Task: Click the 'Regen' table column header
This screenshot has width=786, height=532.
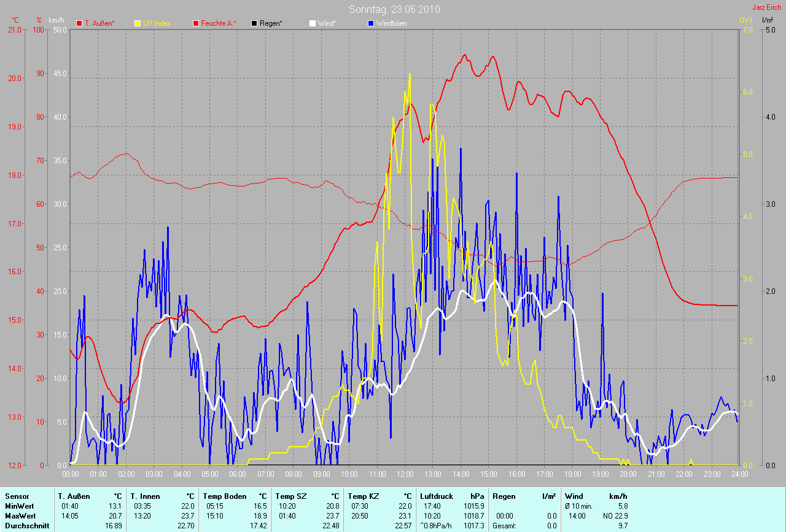Action: [x=504, y=496]
